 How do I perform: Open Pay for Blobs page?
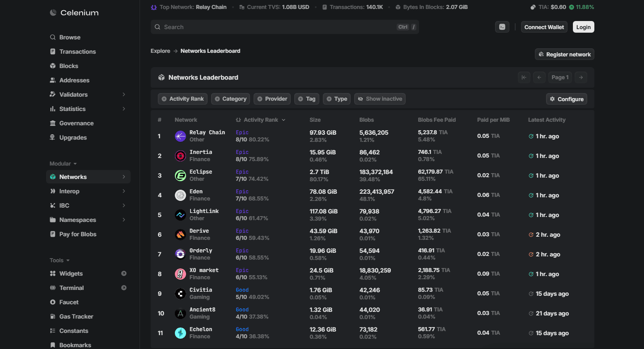[88, 234]
